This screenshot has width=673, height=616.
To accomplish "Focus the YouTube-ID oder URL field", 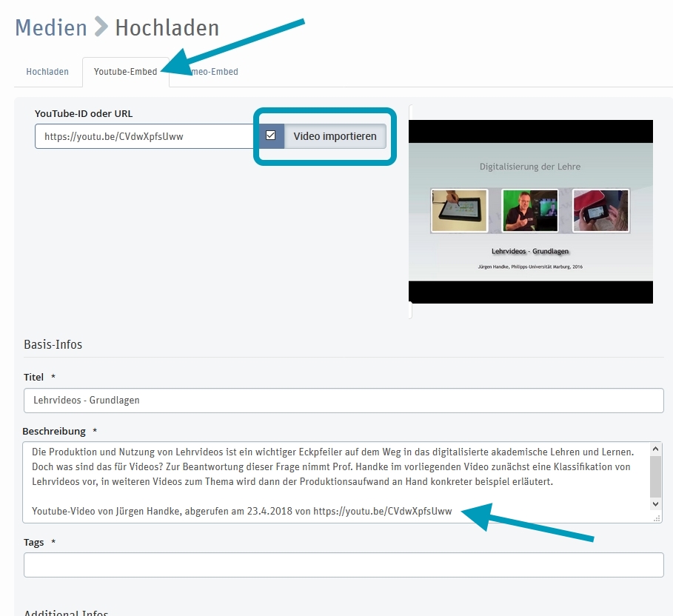I will [146, 136].
